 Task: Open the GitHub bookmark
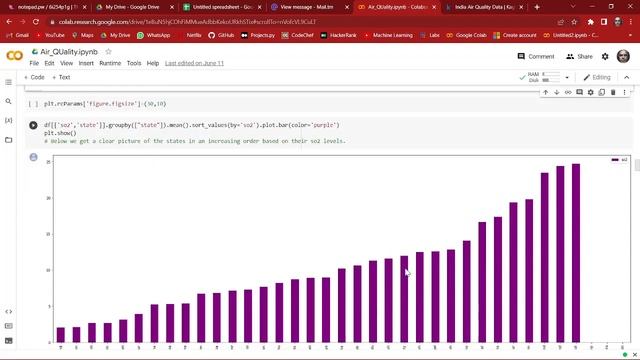click(221, 35)
